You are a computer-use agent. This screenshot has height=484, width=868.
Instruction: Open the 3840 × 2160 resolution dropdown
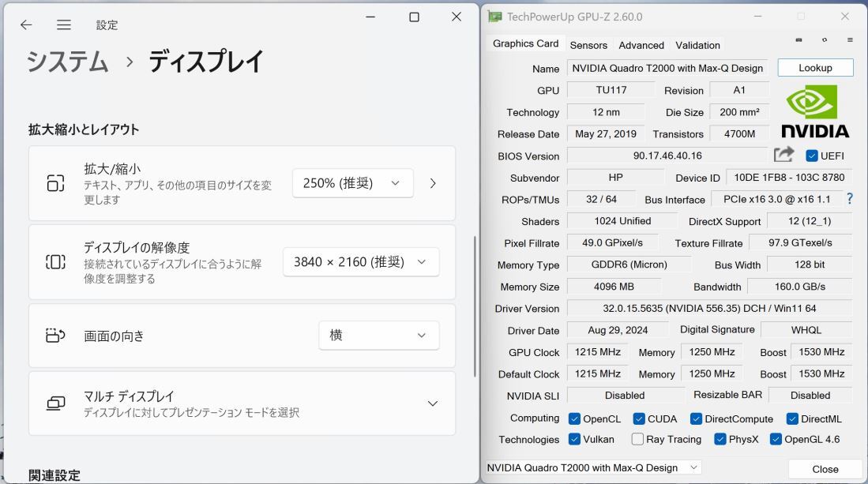pyautogui.click(x=361, y=261)
